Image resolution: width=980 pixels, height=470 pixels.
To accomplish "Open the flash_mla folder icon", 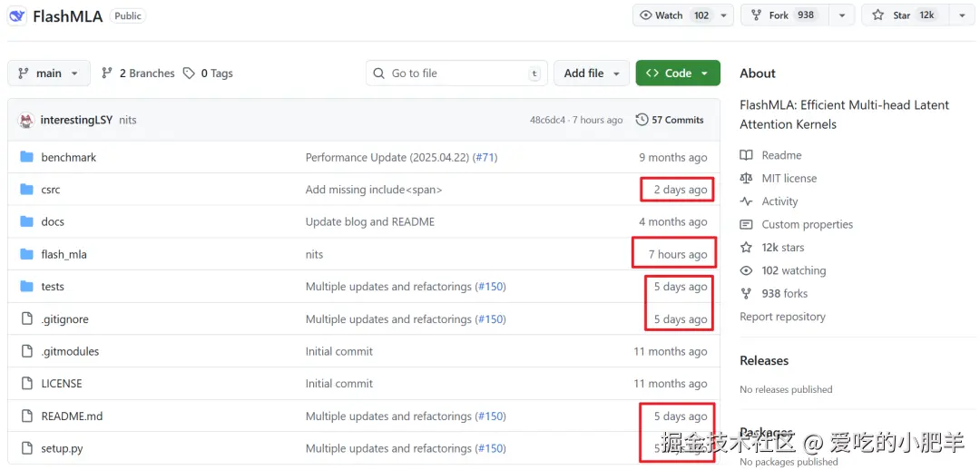I will tap(26, 254).
